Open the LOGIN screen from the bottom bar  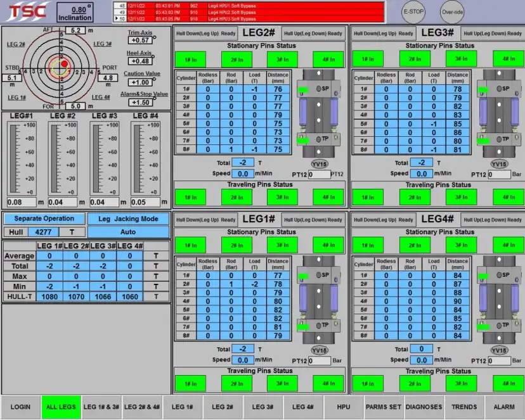(x=20, y=407)
